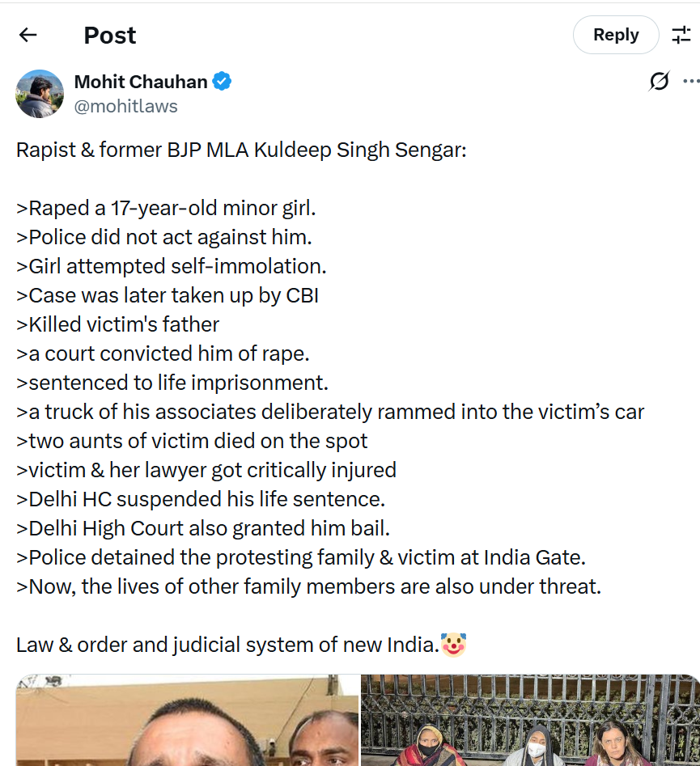Click the Mohit Chauhan display name
700x766 pixels.
141,82
